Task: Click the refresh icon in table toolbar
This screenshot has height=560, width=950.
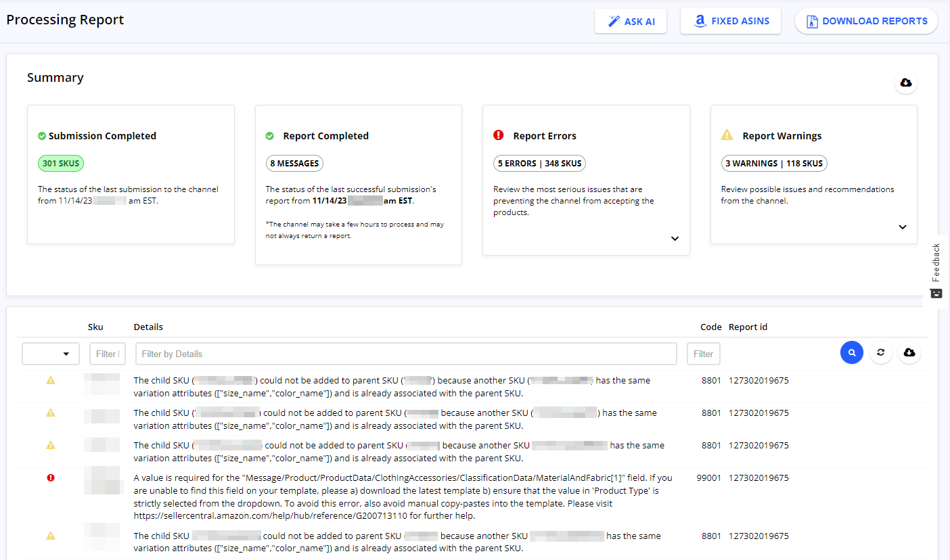Action: pyautogui.click(x=880, y=352)
